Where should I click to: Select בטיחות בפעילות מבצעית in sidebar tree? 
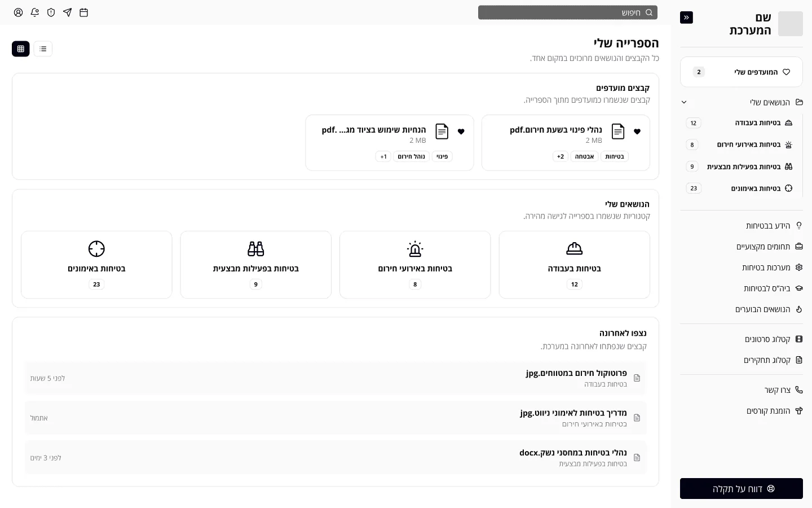[x=740, y=167]
